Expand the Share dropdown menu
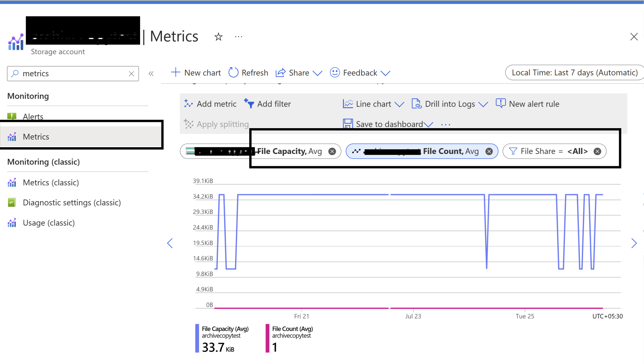The image size is (644, 364). [318, 73]
